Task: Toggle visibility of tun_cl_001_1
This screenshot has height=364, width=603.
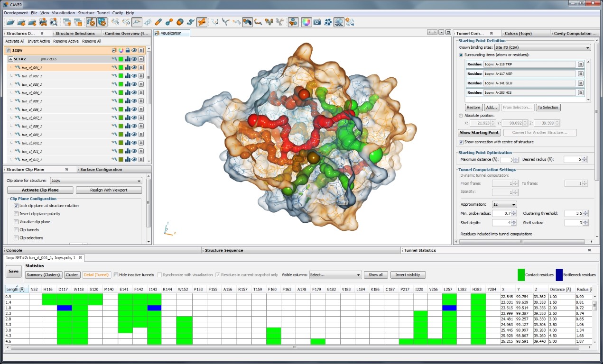Action: tap(134, 68)
